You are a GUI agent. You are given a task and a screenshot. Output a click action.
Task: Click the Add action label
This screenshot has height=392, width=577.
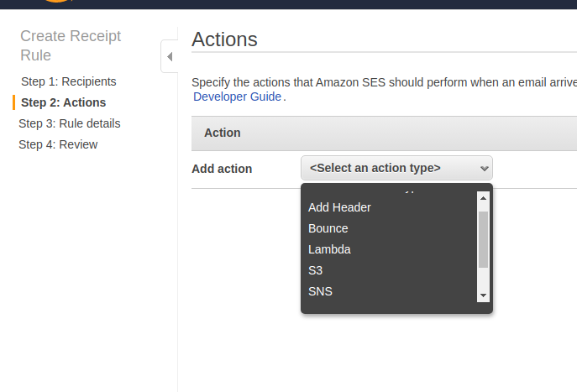click(x=222, y=169)
